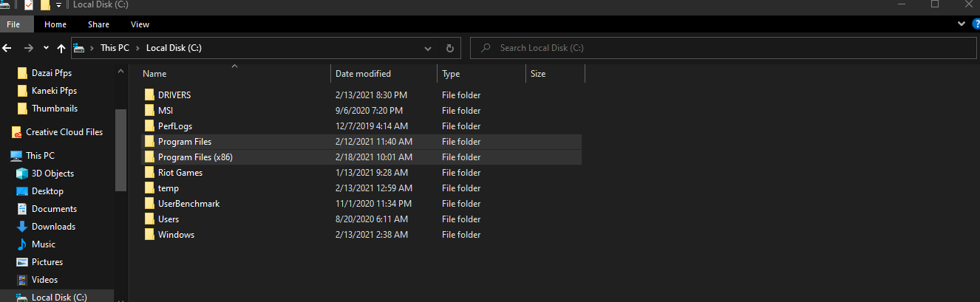Click the Back navigation arrow

coord(7,48)
